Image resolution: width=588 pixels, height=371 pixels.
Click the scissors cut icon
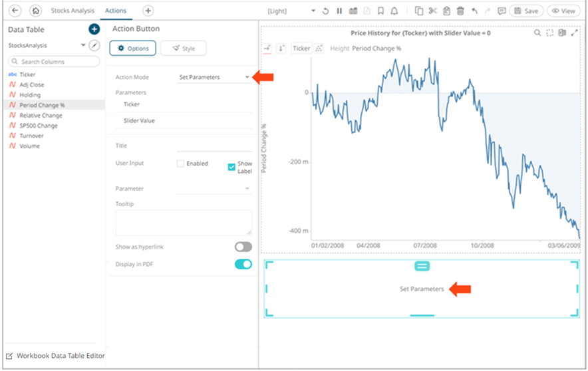click(x=433, y=11)
